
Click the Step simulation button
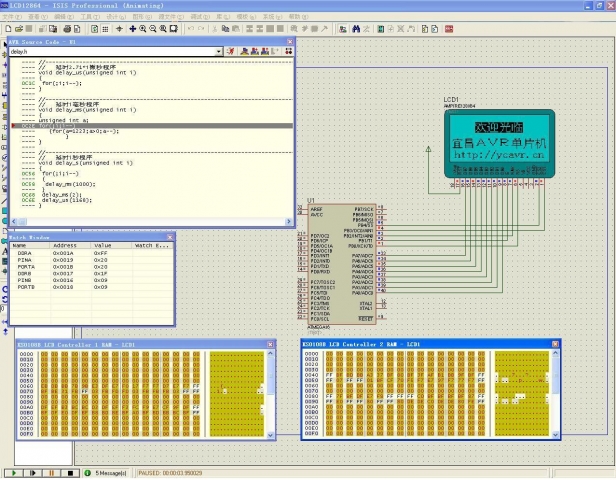pyautogui.click(x=32, y=472)
